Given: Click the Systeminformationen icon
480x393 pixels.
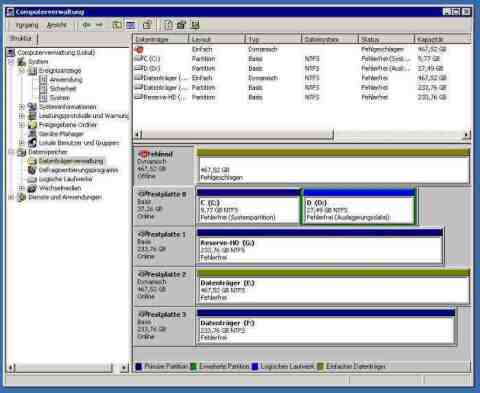Looking at the screenshot, I should pyautogui.click(x=32, y=107).
